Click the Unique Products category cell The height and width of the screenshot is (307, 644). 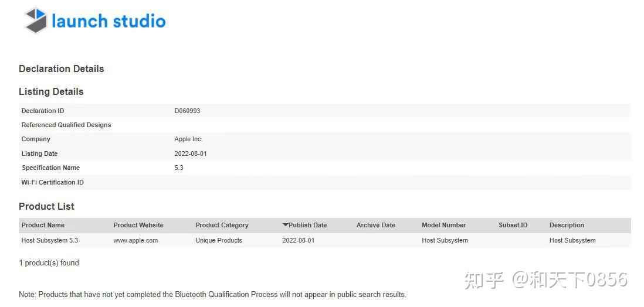coord(219,240)
